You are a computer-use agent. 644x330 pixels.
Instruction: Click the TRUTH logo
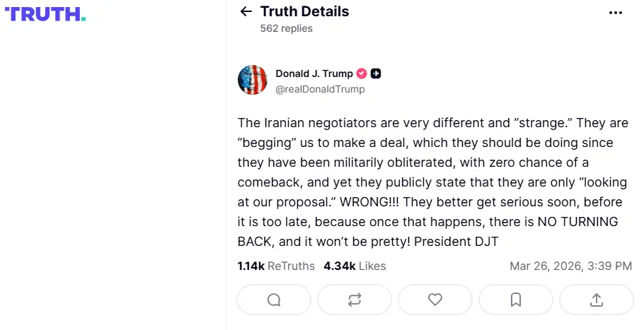[x=45, y=13]
